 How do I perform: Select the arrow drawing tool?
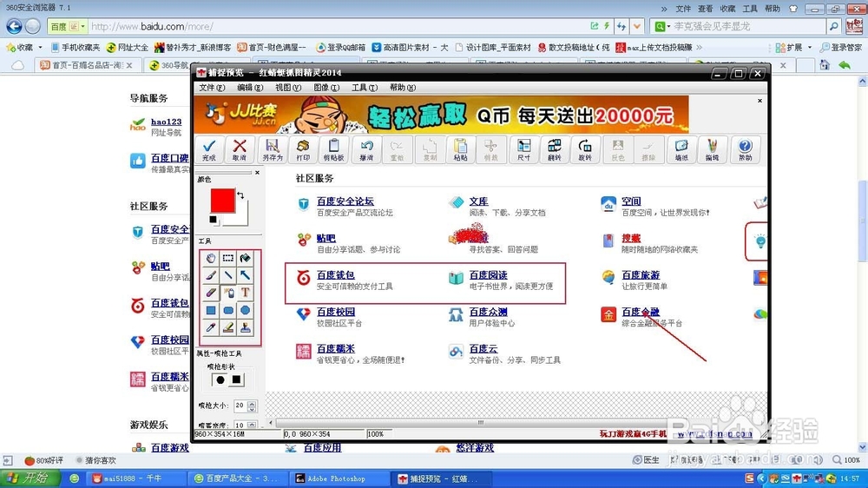click(x=246, y=275)
